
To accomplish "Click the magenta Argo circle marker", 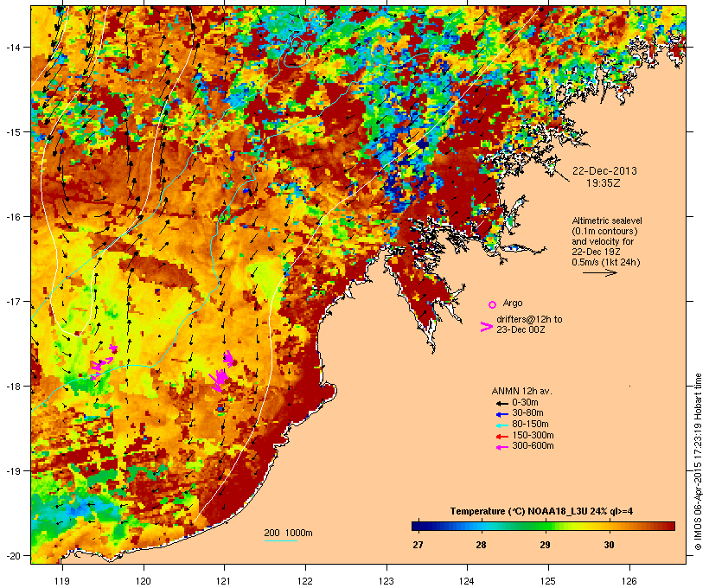I will coord(493,304).
